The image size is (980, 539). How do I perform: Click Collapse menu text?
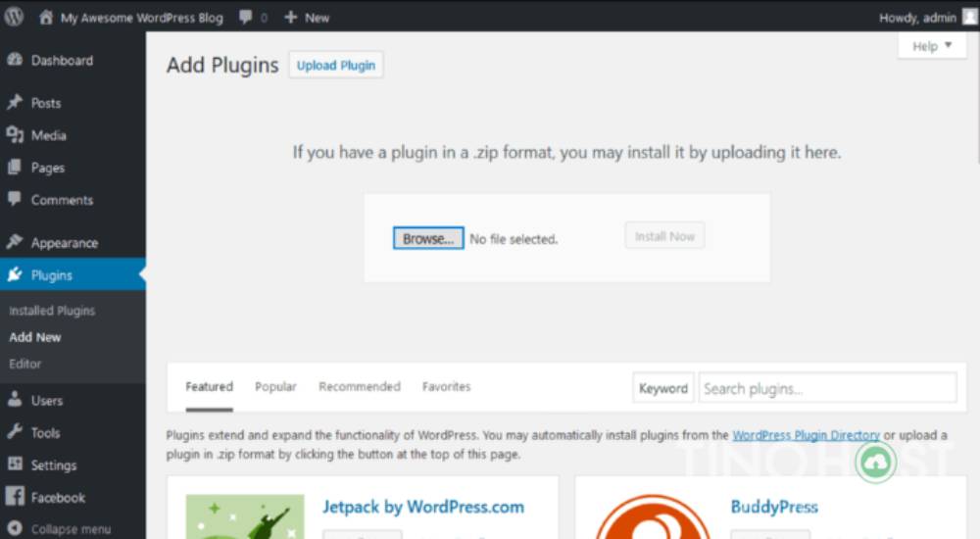tap(71, 529)
